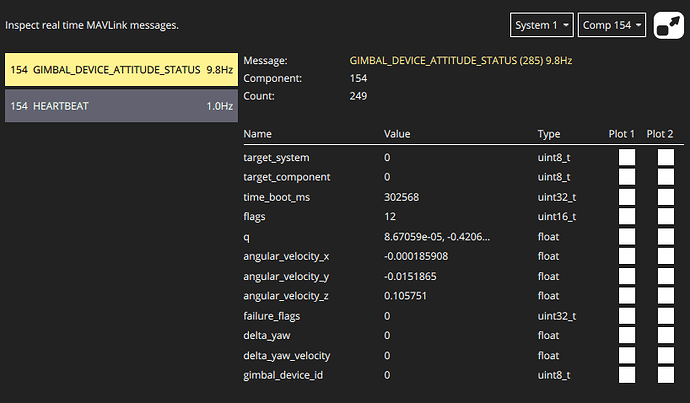Open the System 1 dropdown
This screenshot has height=403, width=690.
click(x=542, y=25)
